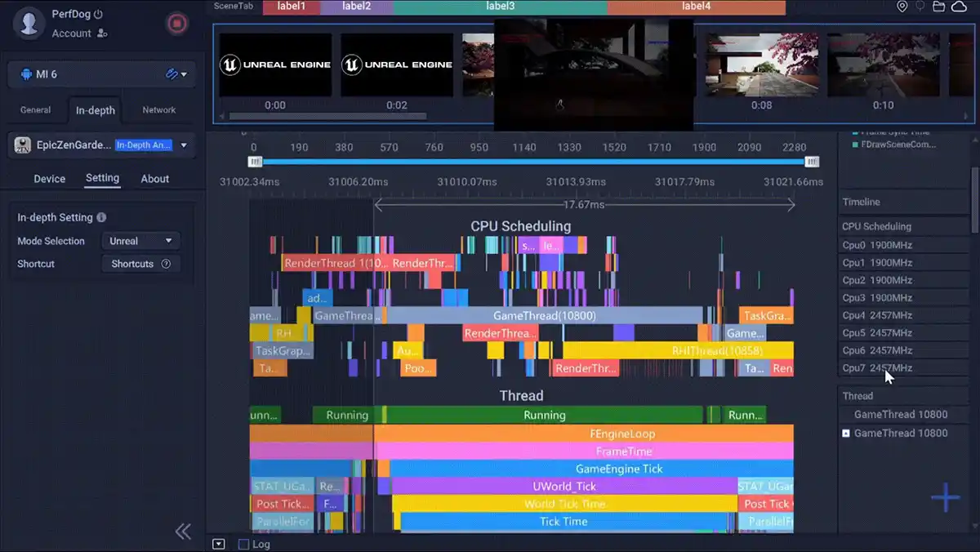This screenshot has height=552, width=980.
Task: Select the 0:02 Unreal Engine thumbnail
Action: (x=397, y=65)
